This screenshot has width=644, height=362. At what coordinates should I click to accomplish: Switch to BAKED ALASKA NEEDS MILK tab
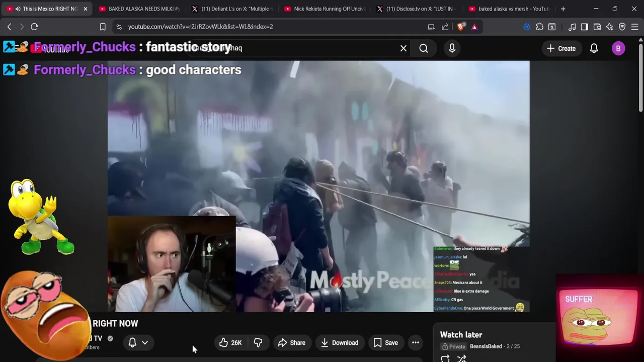point(139,9)
